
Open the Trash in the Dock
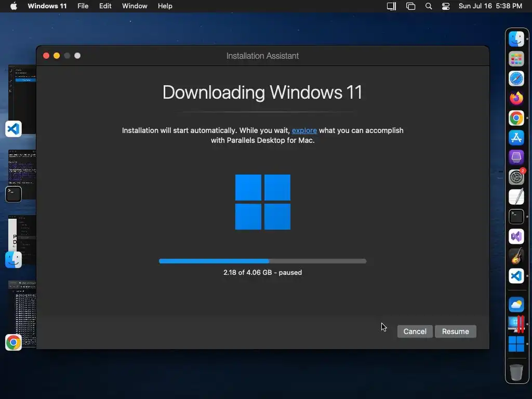[x=516, y=372]
